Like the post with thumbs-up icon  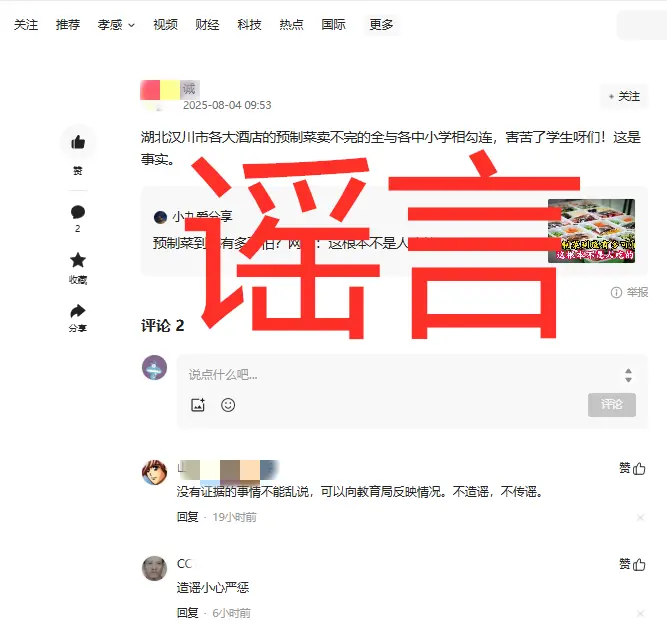pyautogui.click(x=78, y=142)
